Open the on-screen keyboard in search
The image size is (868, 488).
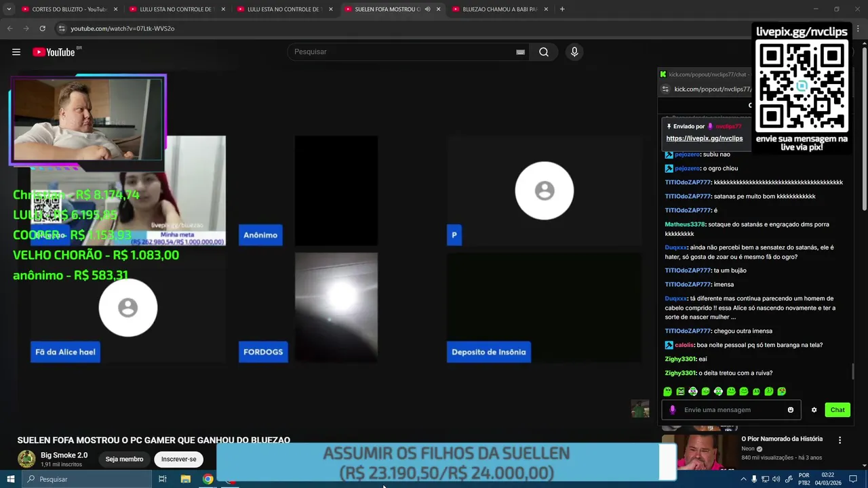[520, 52]
